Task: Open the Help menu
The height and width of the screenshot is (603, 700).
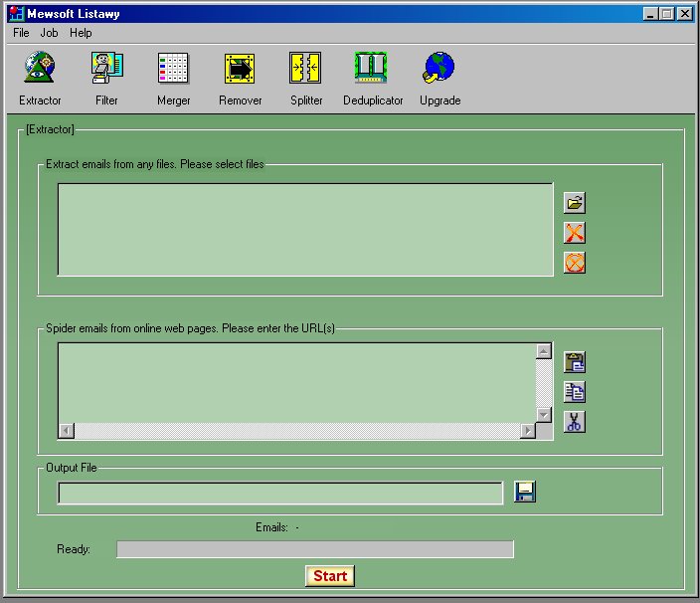Action: [x=81, y=33]
